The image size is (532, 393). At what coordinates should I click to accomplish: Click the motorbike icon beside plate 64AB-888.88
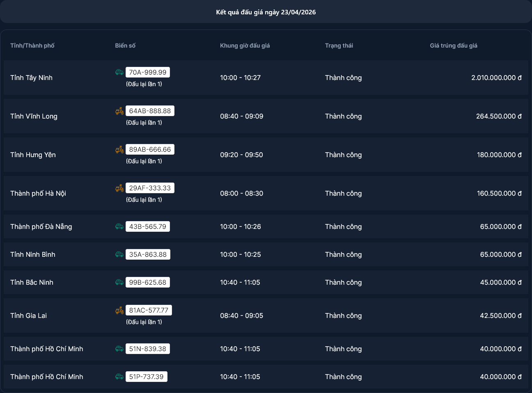(119, 111)
